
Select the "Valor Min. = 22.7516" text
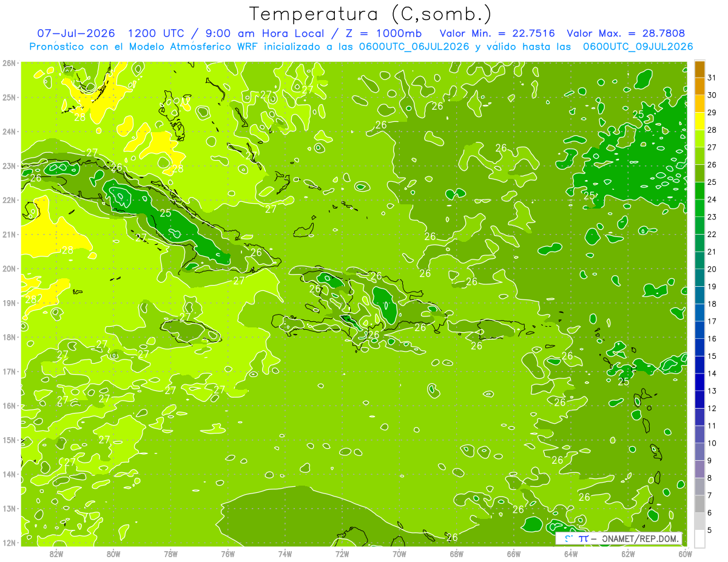pos(497,33)
